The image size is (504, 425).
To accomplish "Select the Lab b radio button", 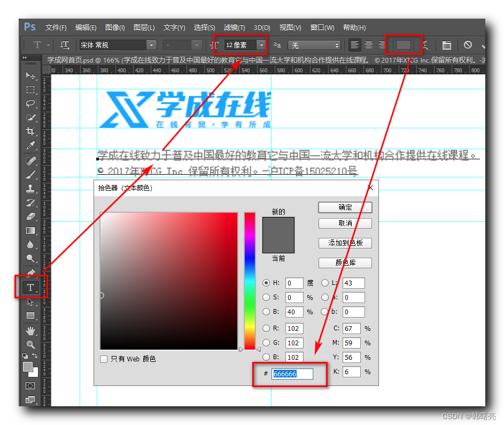I will point(324,312).
